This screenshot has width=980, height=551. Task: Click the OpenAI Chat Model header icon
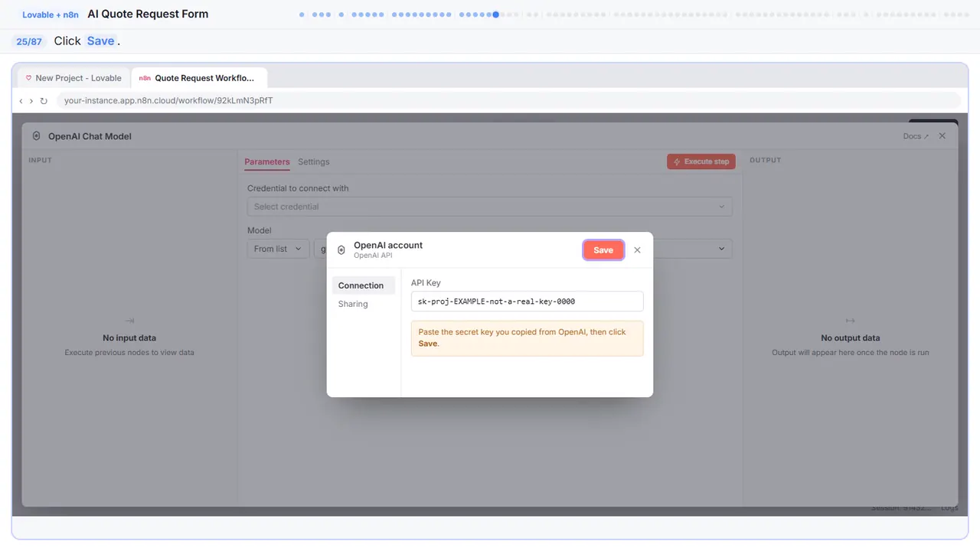click(x=36, y=136)
